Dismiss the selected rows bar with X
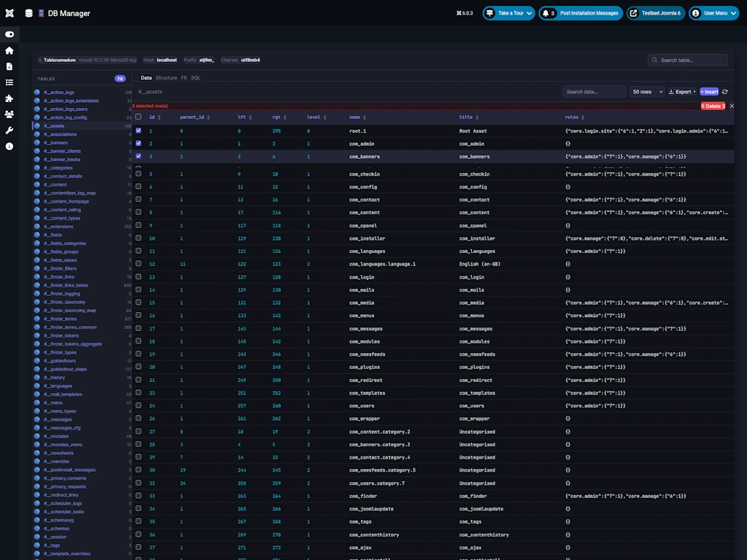 [732, 106]
